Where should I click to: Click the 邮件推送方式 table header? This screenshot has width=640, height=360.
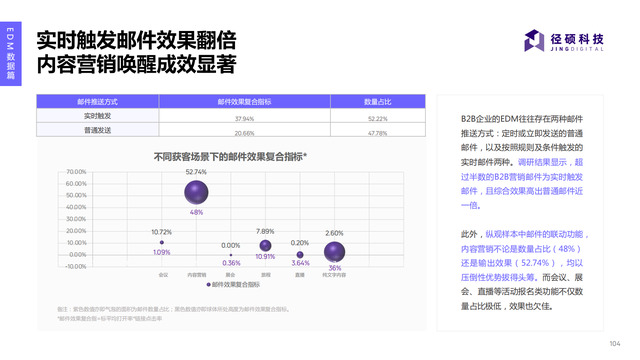pos(98,102)
